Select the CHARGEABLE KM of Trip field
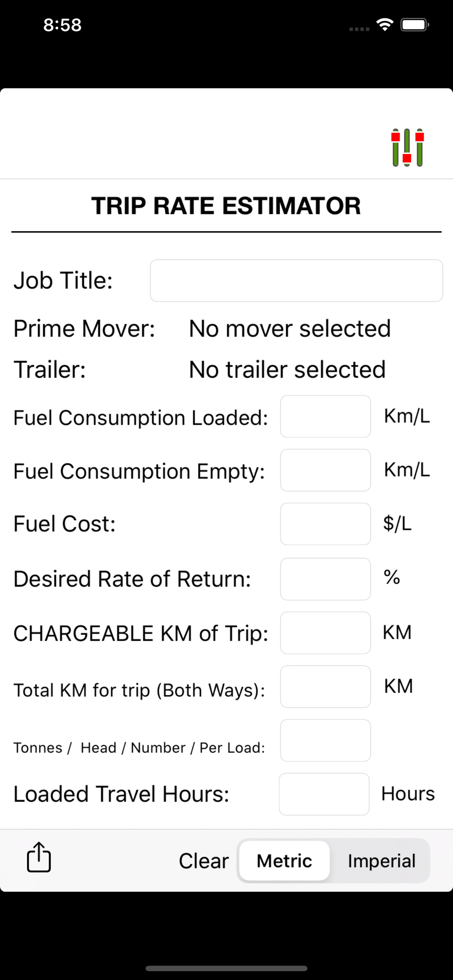The image size is (453, 980). (326, 633)
